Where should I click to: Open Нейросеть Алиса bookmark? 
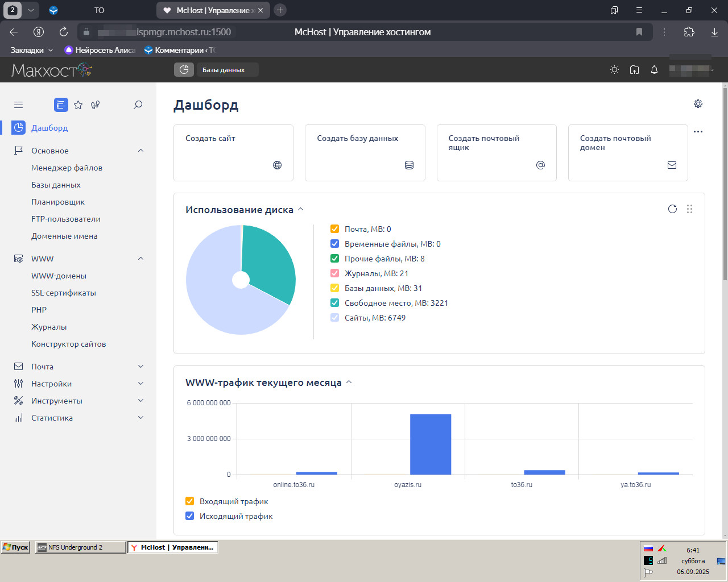point(100,50)
